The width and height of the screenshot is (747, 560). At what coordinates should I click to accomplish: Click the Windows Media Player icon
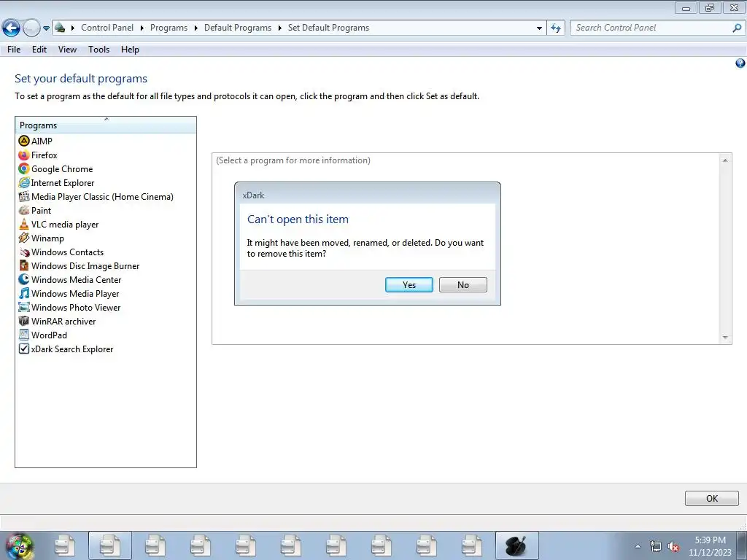click(x=24, y=293)
